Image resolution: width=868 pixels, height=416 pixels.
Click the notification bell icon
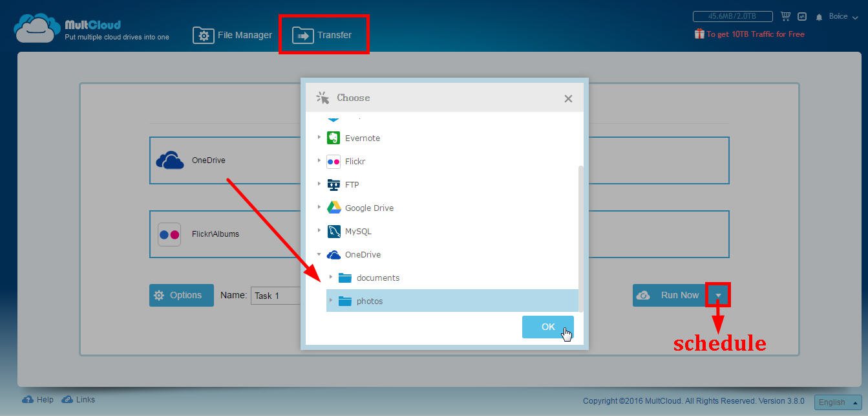tap(820, 17)
